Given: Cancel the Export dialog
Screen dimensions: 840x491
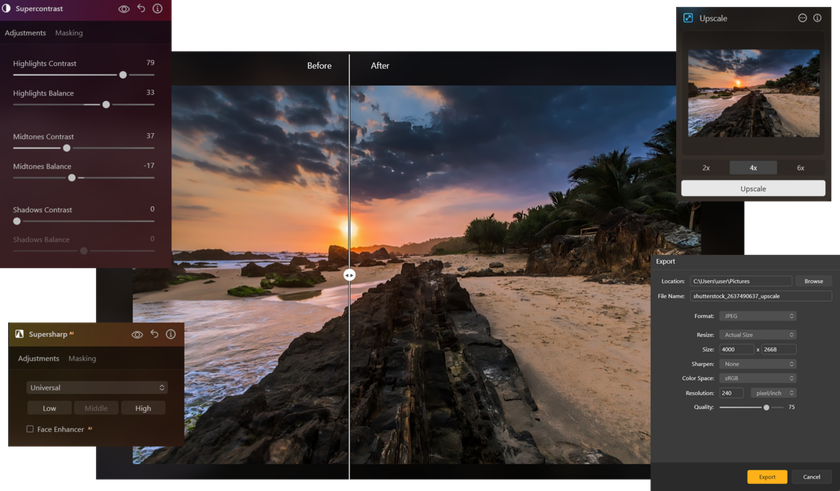Looking at the screenshot, I should coord(812,477).
